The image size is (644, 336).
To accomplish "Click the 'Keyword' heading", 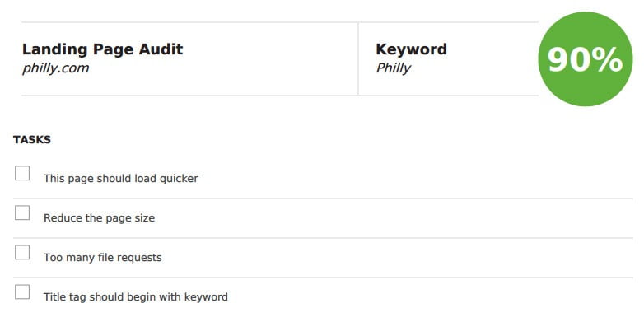I will [411, 49].
